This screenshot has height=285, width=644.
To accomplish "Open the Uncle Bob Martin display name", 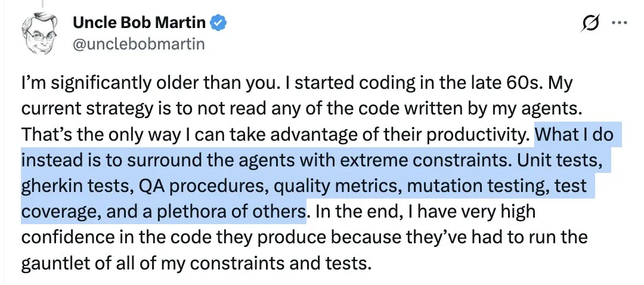I will pyautogui.click(x=139, y=23).
